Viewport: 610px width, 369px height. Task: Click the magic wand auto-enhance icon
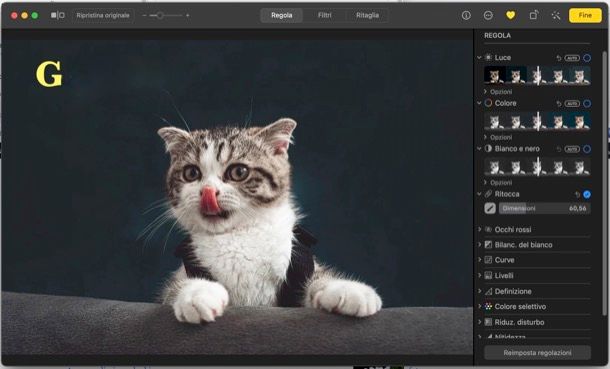tap(556, 15)
